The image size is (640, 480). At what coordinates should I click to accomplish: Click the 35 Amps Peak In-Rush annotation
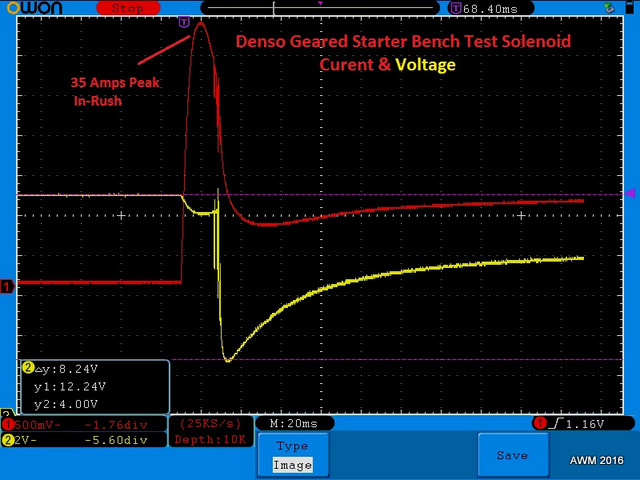[114, 91]
